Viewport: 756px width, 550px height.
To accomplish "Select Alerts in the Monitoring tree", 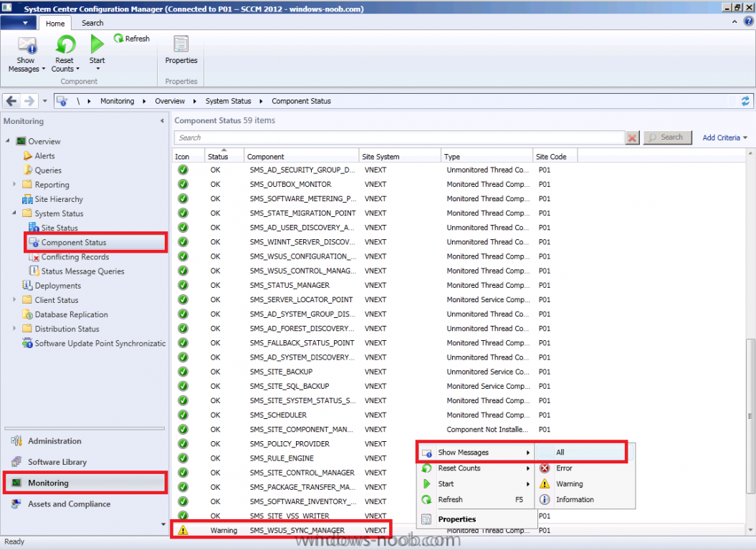I will 44,155.
